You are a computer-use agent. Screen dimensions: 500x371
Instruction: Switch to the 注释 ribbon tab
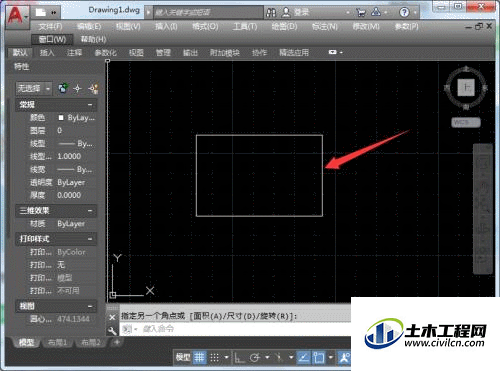74,53
